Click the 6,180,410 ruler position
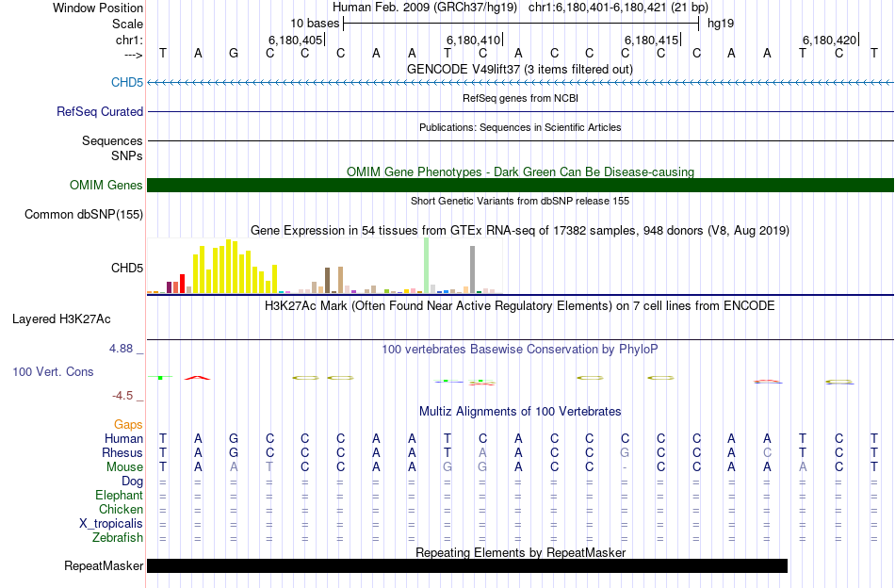The height and width of the screenshot is (588, 895). (474, 40)
